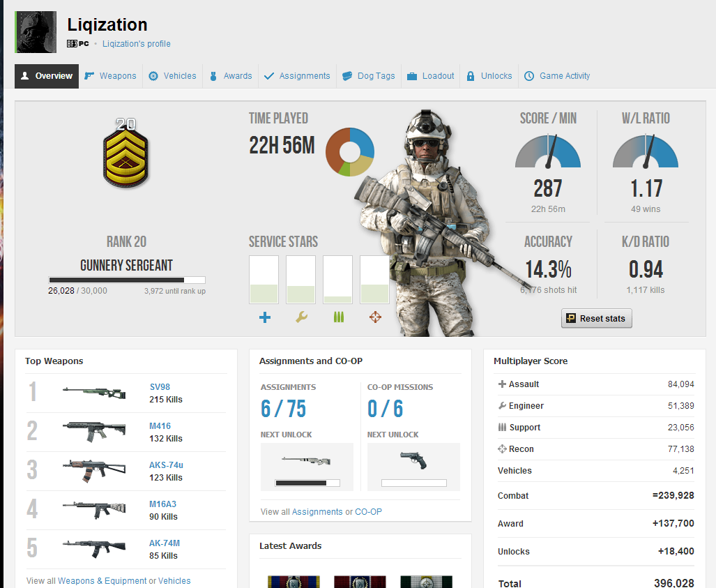This screenshot has width=716, height=588.
Task: Click the middle dark red award ribbon
Action: (x=360, y=582)
